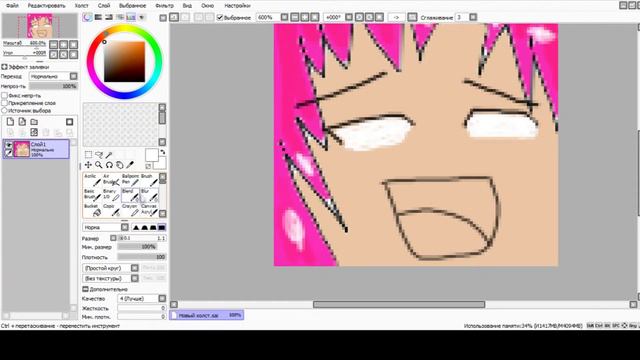Toggle visibility of Слой1 layer
Image resolution: width=640 pixels, height=360 pixels.
8,145
